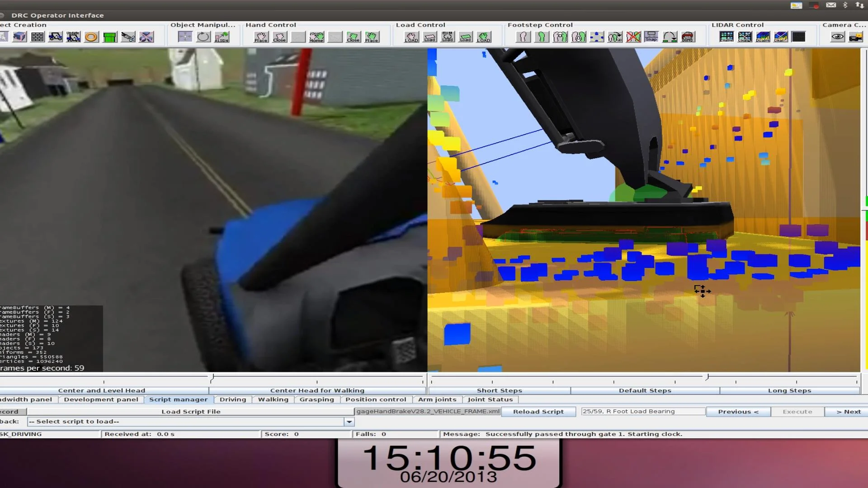Send hands Home
This screenshot has height=488, width=868.
(316, 37)
